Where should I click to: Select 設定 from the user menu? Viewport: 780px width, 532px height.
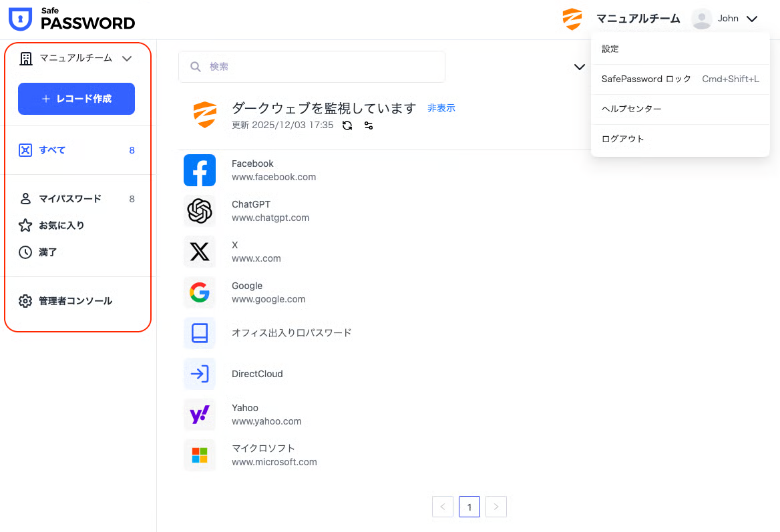tap(610, 49)
